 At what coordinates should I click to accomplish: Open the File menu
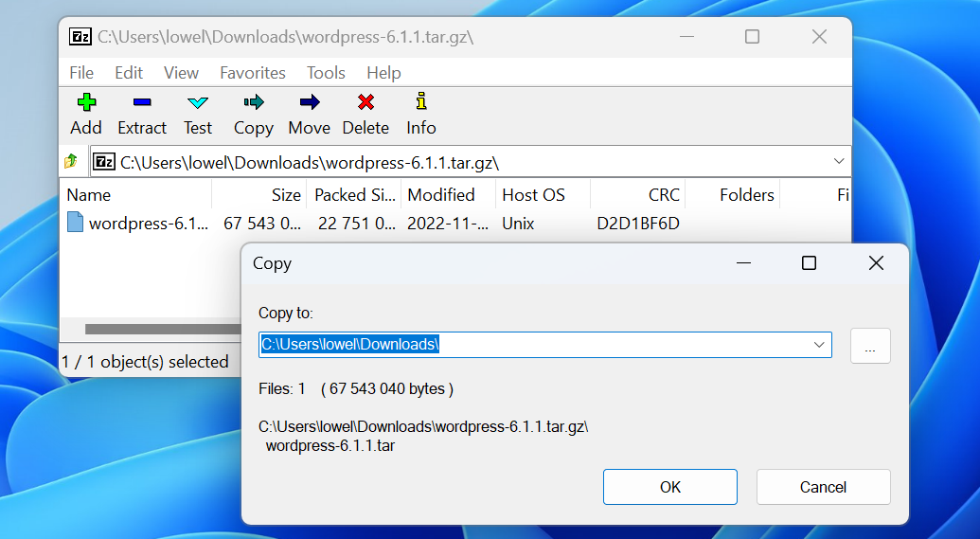[81, 73]
